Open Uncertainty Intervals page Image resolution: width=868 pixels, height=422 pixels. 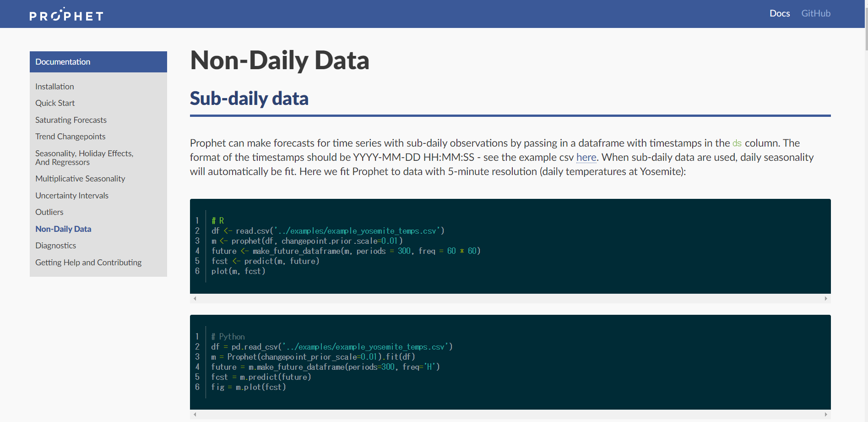(72, 196)
